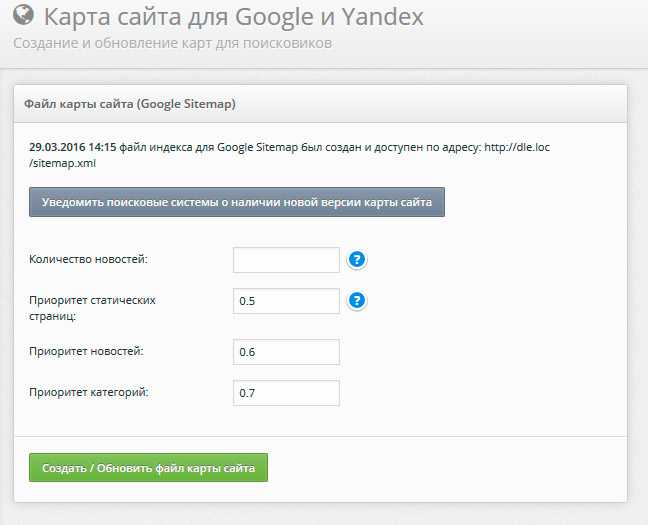Click the Приоритет категорий label

[88, 392]
